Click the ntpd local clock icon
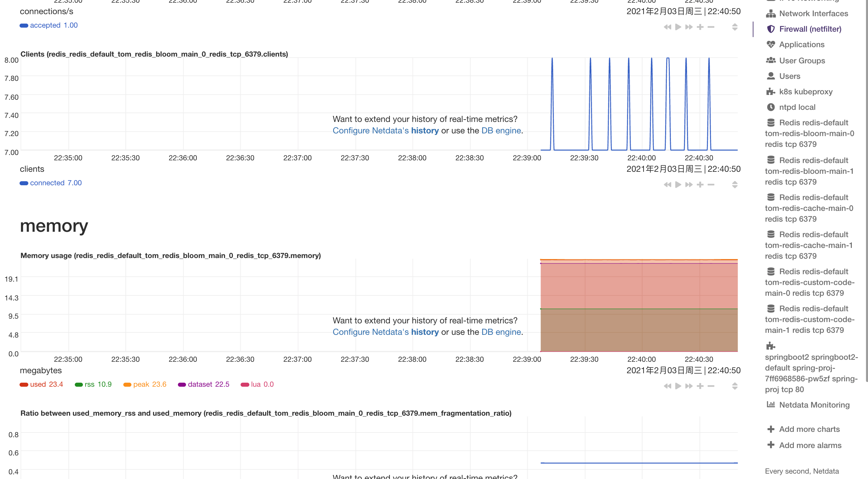The width and height of the screenshot is (868, 479). pos(772,107)
